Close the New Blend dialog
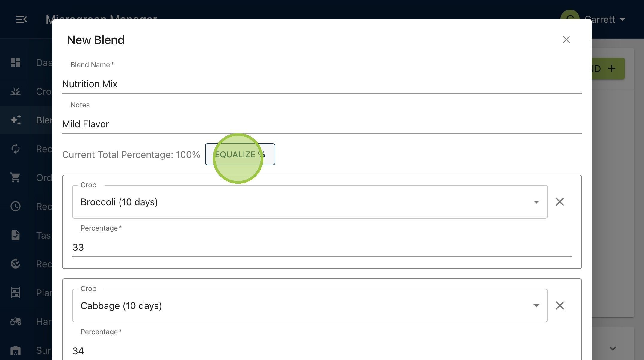Image resolution: width=644 pixels, height=360 pixels. (x=566, y=40)
